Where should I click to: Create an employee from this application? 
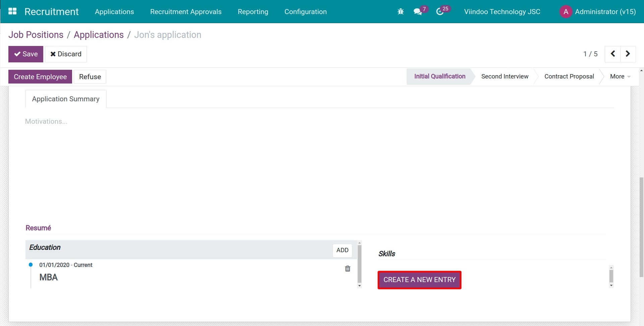(40, 76)
